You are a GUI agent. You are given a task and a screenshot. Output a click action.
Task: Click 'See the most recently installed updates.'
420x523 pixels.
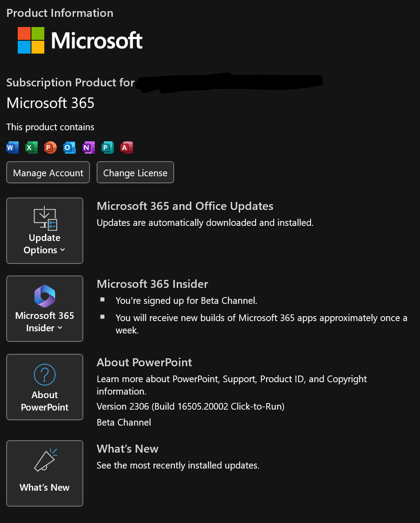tap(178, 465)
